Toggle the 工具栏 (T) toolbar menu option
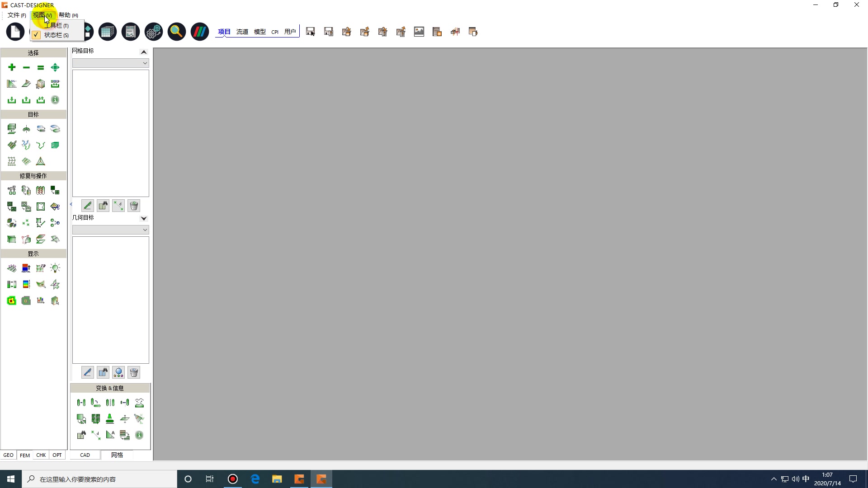This screenshot has height=488, width=868. (57, 26)
